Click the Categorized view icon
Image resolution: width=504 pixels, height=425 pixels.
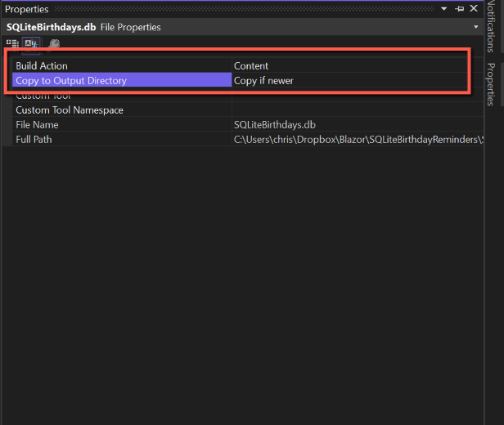tap(12, 43)
